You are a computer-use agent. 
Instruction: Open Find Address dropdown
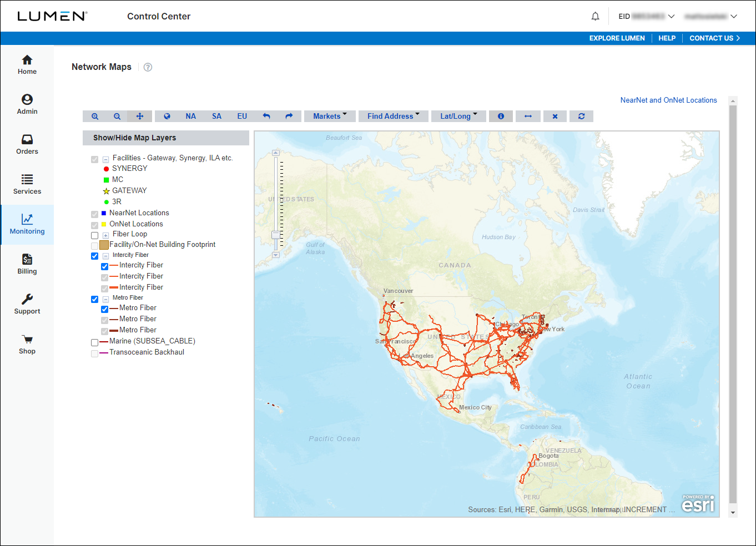pos(394,117)
